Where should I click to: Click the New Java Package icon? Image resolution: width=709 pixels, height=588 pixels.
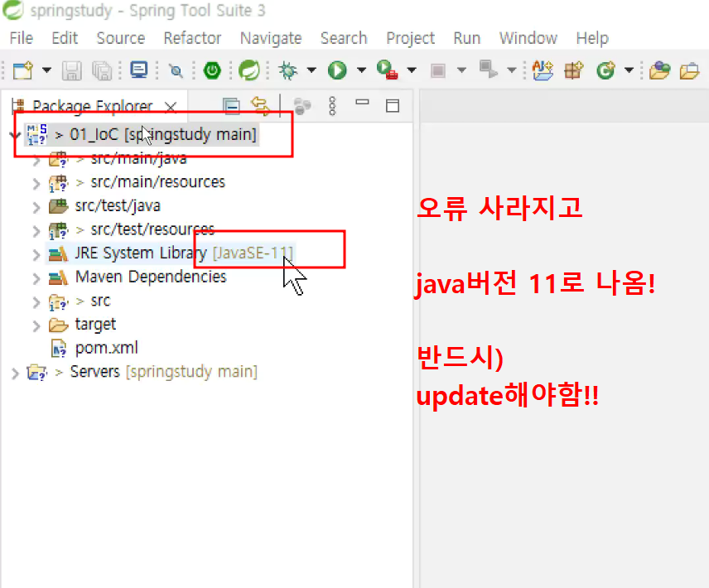click(574, 70)
